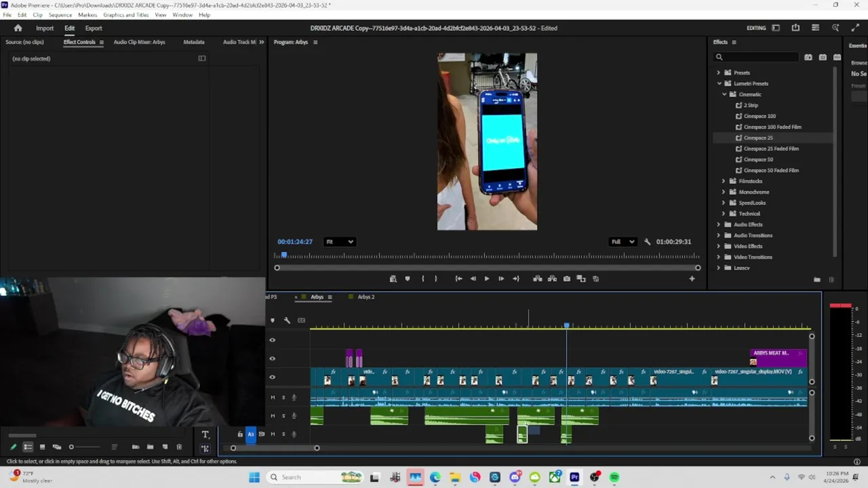Solo the second audio track

[x=283, y=416]
